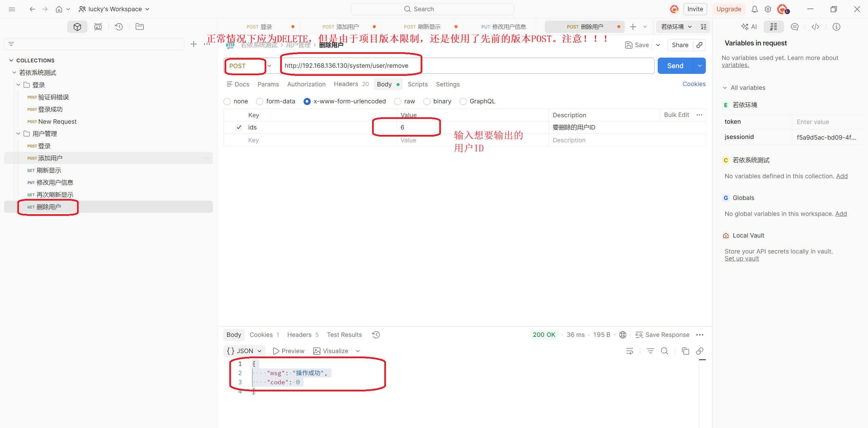Toggle response word wrap icon
Viewport: 868px width, 428px height.
[x=630, y=351]
